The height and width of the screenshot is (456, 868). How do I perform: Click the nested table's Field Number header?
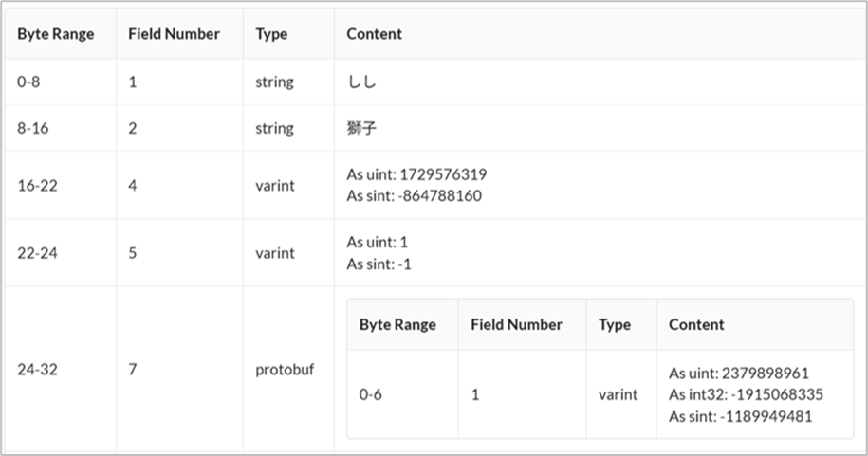pos(516,324)
